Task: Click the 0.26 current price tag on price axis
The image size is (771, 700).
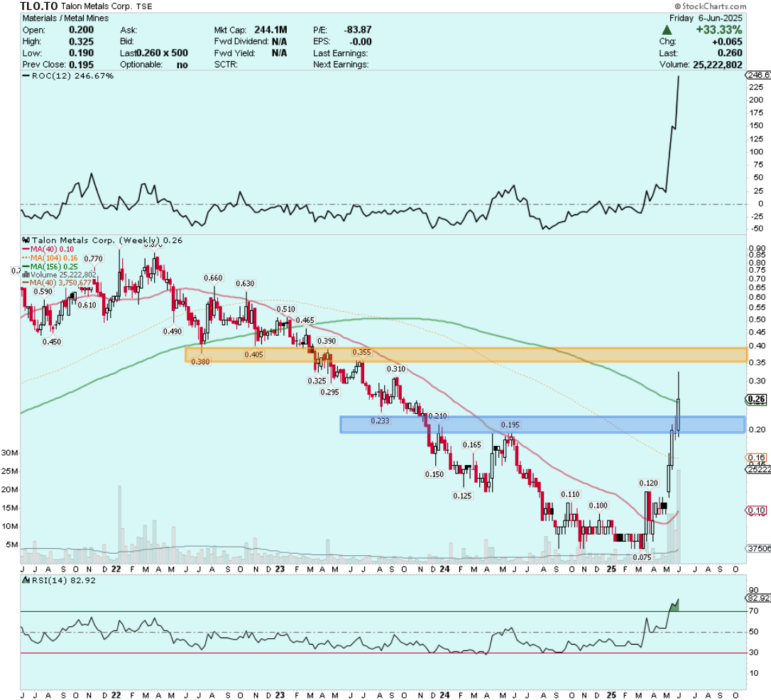Action: [x=756, y=399]
